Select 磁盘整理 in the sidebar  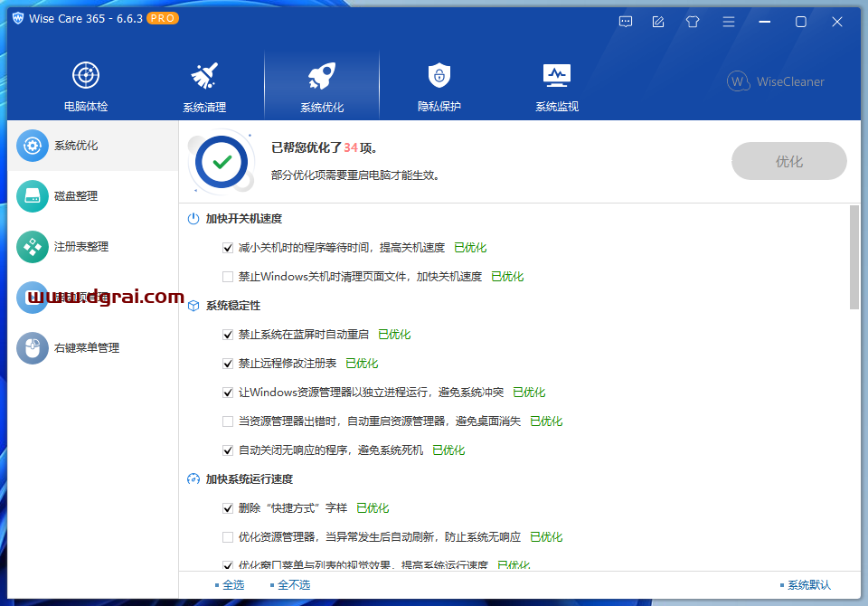(76, 196)
